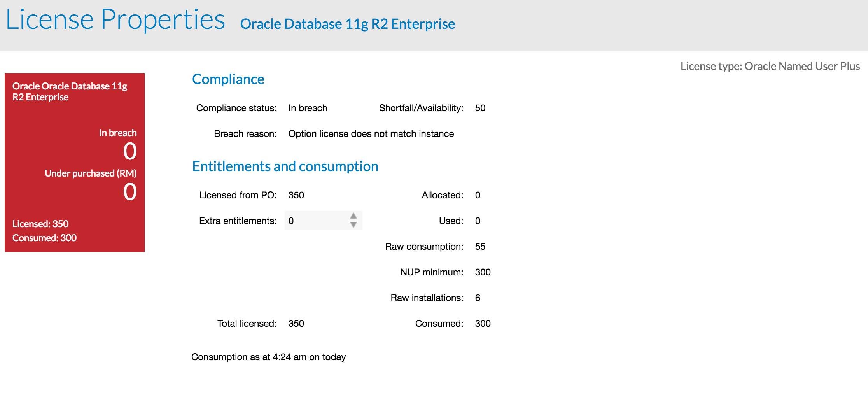The image size is (868, 410).
Task: Click the In breach label in the red tile
Action: pos(118,133)
